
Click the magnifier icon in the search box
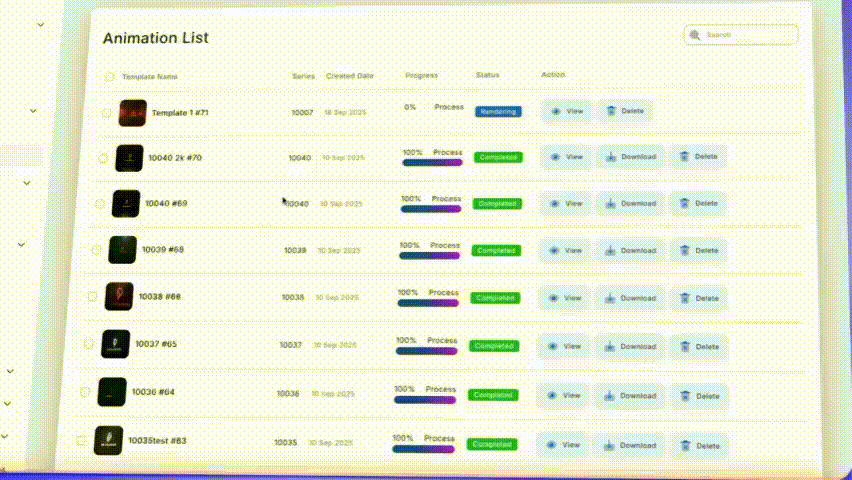tap(695, 35)
